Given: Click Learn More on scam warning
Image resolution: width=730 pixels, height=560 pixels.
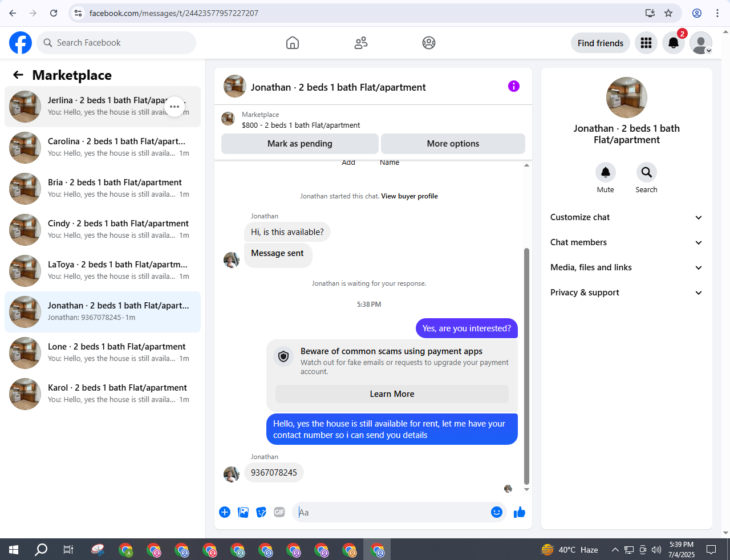Looking at the screenshot, I should 392,394.
